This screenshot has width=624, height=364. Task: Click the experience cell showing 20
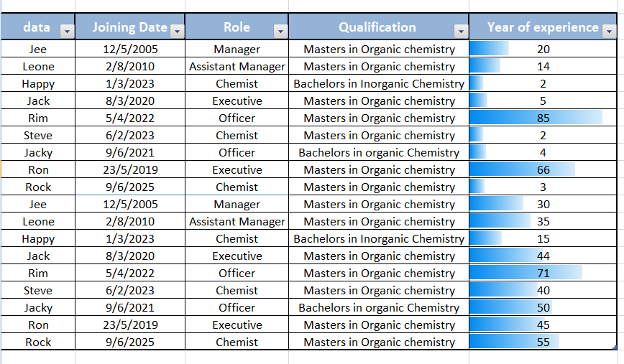pyautogui.click(x=543, y=49)
